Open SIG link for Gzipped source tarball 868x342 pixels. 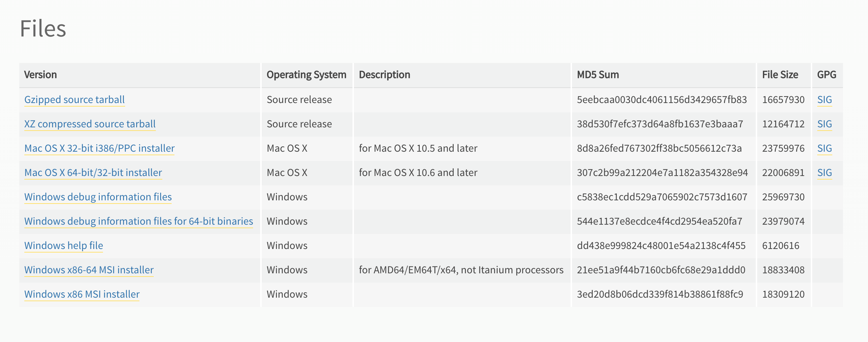(824, 99)
